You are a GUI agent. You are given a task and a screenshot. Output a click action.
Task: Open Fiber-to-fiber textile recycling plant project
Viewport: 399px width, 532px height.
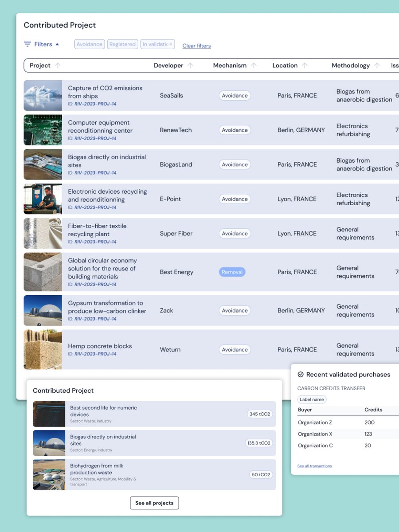coord(97,230)
